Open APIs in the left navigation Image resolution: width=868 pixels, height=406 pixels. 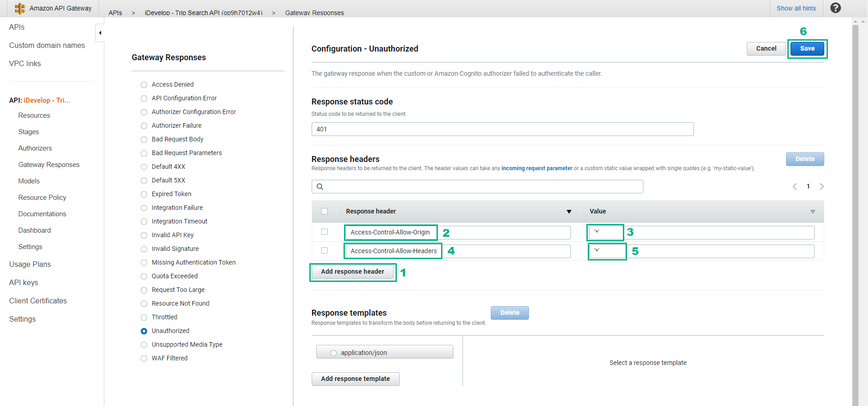17,27
